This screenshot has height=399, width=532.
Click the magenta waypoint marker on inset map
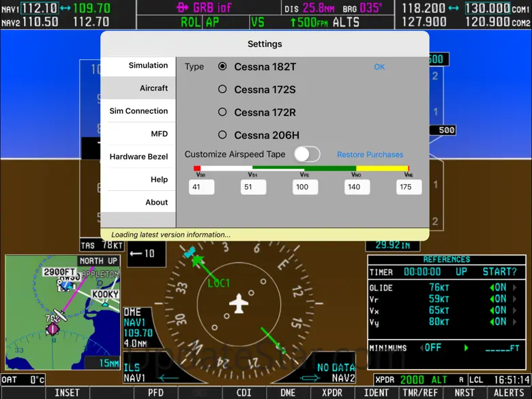[x=53, y=329]
